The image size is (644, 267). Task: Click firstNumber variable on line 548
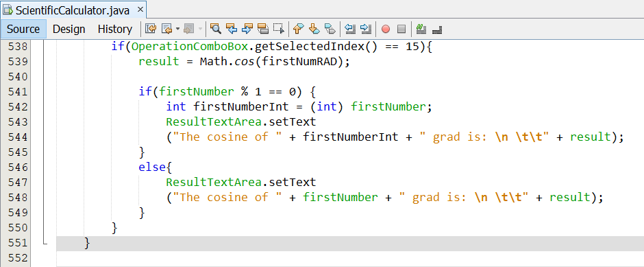point(340,198)
